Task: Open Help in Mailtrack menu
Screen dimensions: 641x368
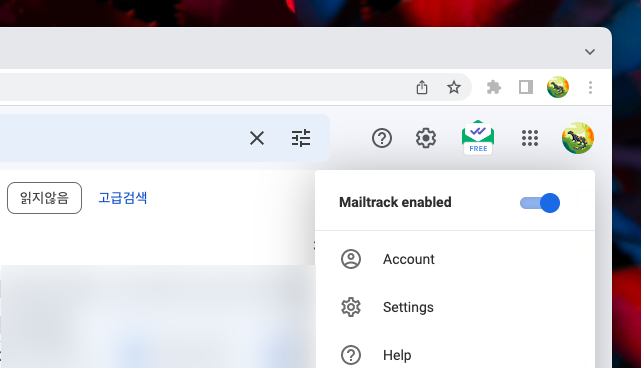Action: (x=455, y=355)
